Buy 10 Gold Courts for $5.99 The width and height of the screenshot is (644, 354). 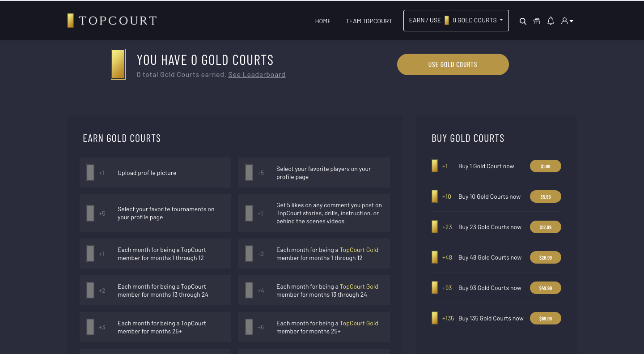[x=545, y=196]
